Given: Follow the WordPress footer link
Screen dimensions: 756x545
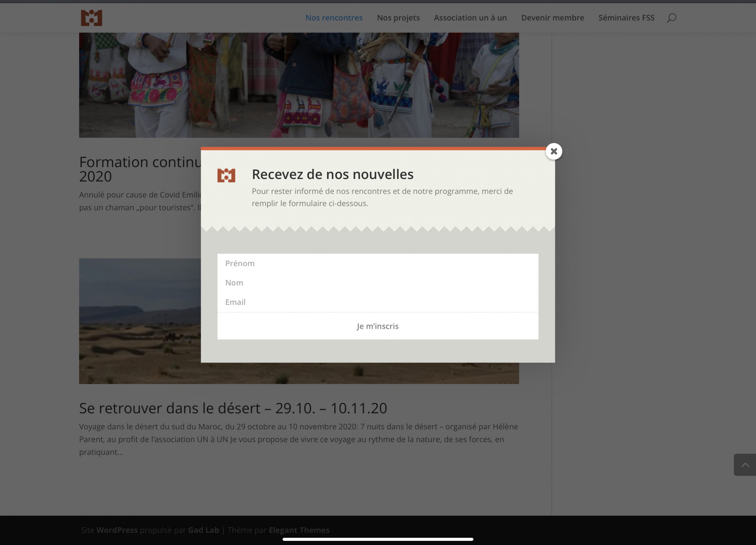Looking at the screenshot, I should [117, 530].
